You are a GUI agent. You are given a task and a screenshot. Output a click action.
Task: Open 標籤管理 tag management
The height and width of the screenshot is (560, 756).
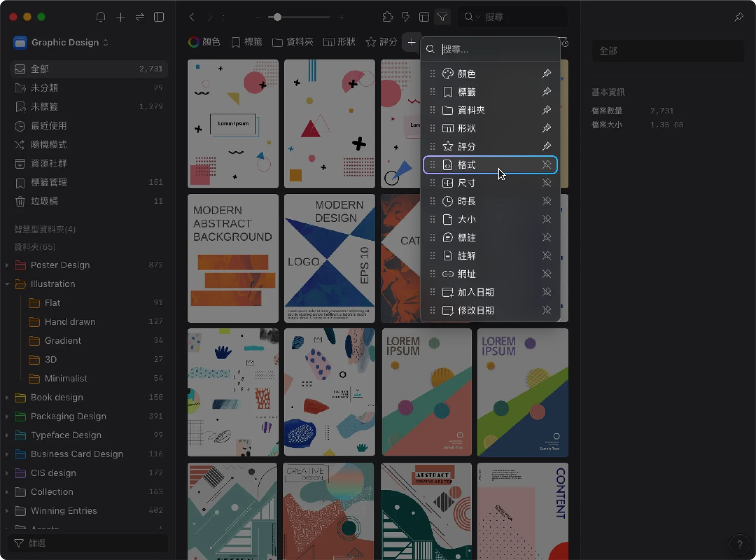(x=89, y=182)
